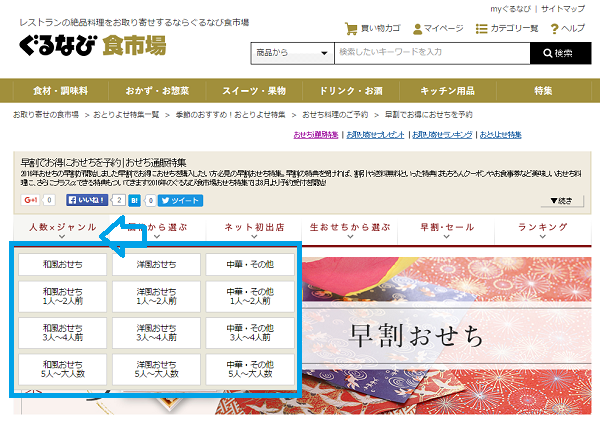The image size is (600, 423).
Task: Open the 特集 menu
Action: point(543,91)
